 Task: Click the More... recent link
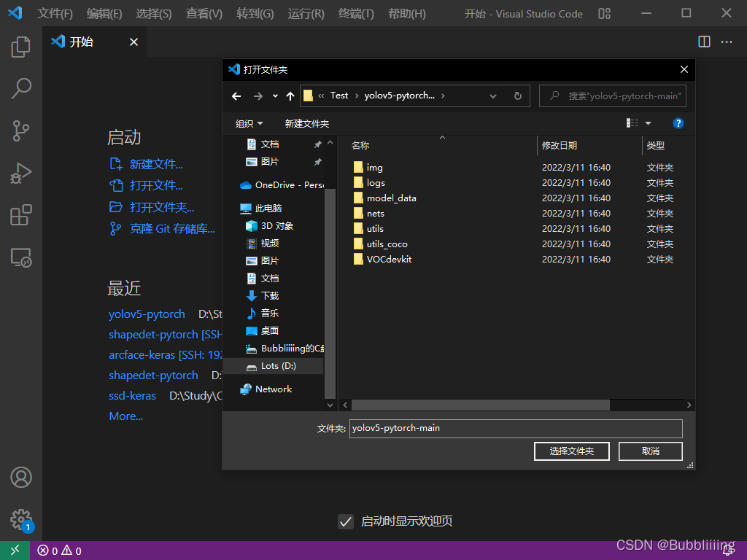125,416
